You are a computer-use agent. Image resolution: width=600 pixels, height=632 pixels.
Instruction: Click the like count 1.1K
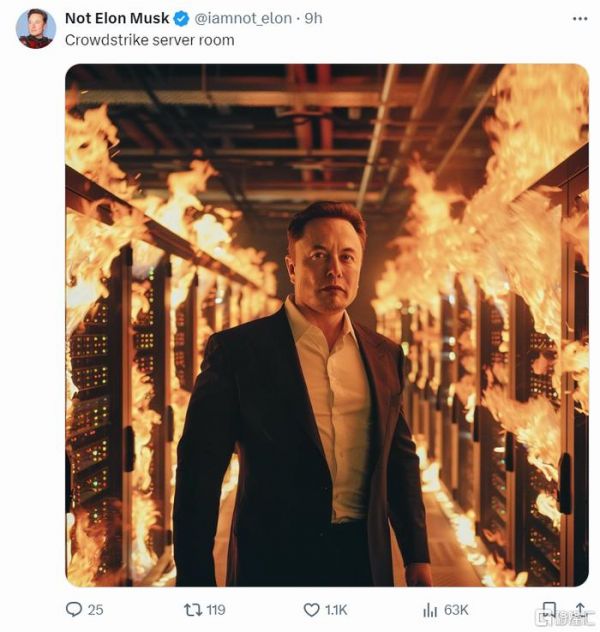tap(336, 609)
